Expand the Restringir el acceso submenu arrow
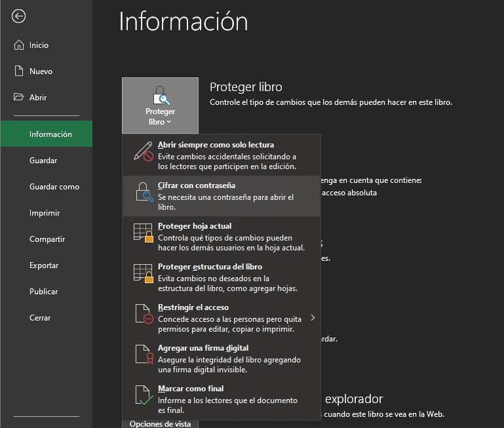This screenshot has width=504, height=428. pyautogui.click(x=313, y=318)
